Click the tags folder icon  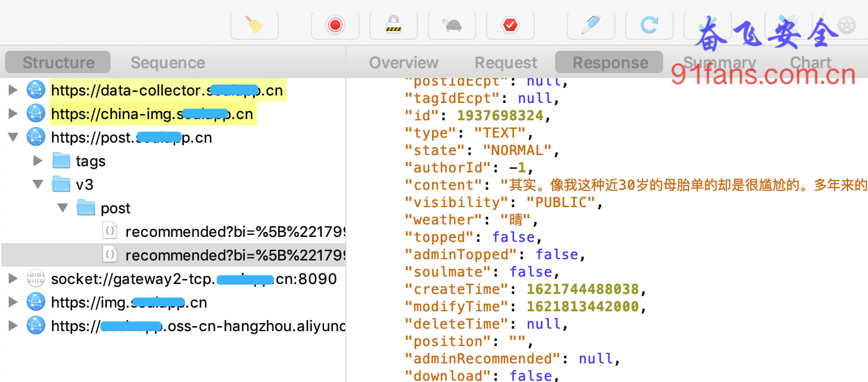tap(61, 161)
